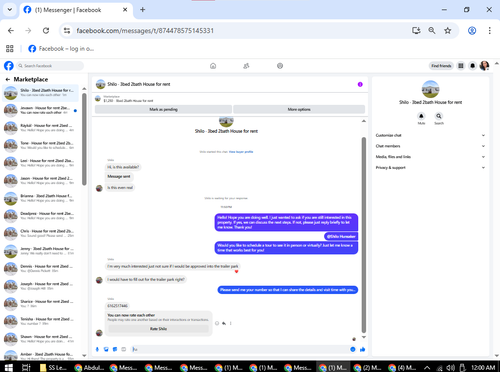Search in conversation using magnifier icon
The image size is (500, 372).
(x=439, y=116)
